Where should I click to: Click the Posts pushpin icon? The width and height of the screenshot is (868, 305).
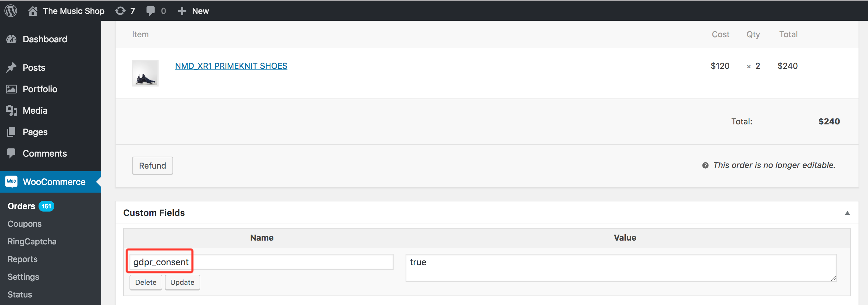click(x=11, y=67)
